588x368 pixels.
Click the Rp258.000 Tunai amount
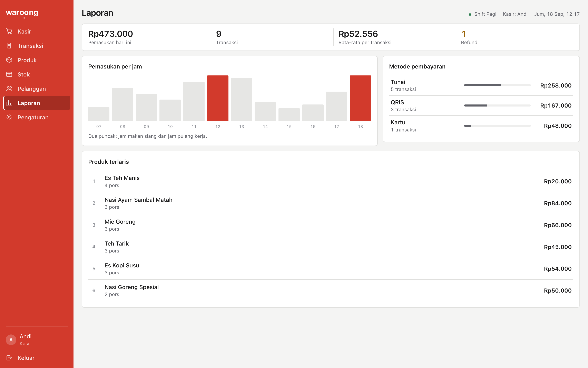[x=556, y=85]
